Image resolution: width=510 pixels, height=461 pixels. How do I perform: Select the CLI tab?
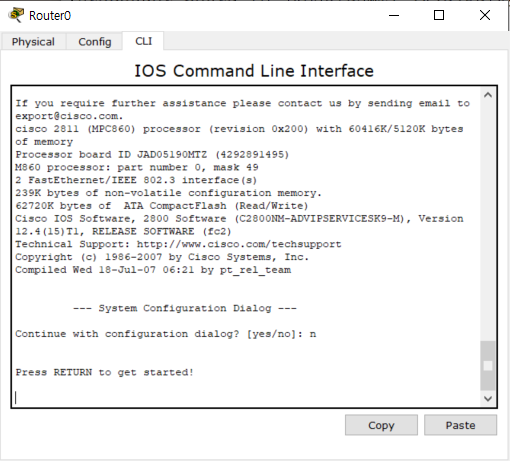pyautogui.click(x=143, y=41)
